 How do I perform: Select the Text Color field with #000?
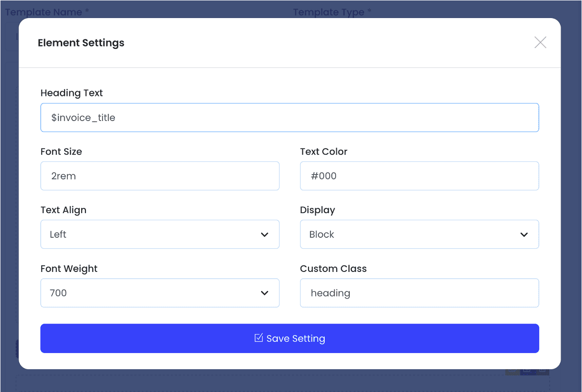point(419,176)
